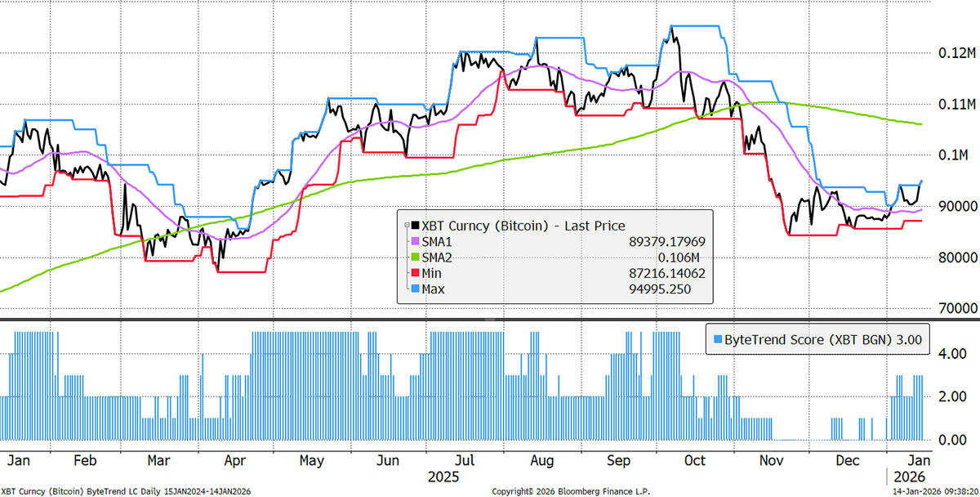Select the SMA2 legend label

(x=439, y=257)
